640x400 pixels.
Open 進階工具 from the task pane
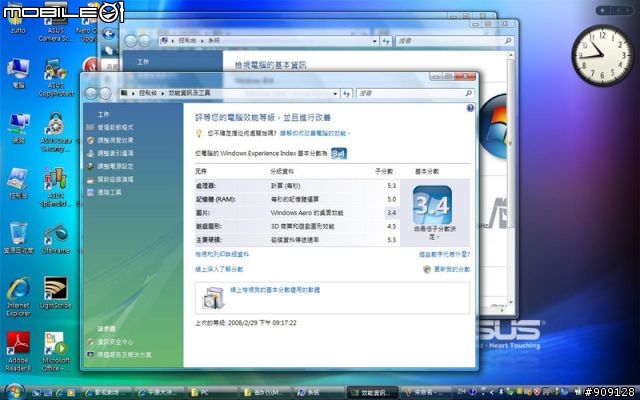(x=109, y=192)
